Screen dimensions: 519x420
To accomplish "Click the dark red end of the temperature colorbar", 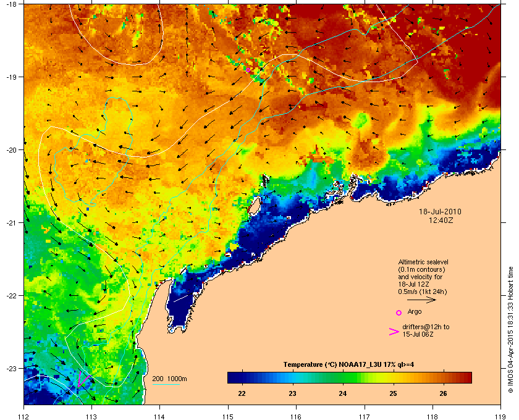I will coord(466,377).
